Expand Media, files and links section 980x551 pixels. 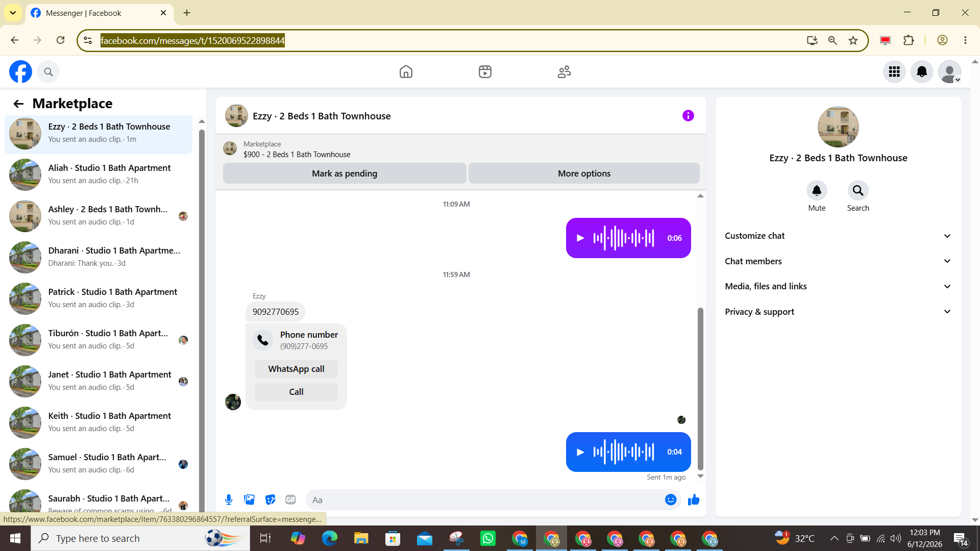click(x=838, y=286)
